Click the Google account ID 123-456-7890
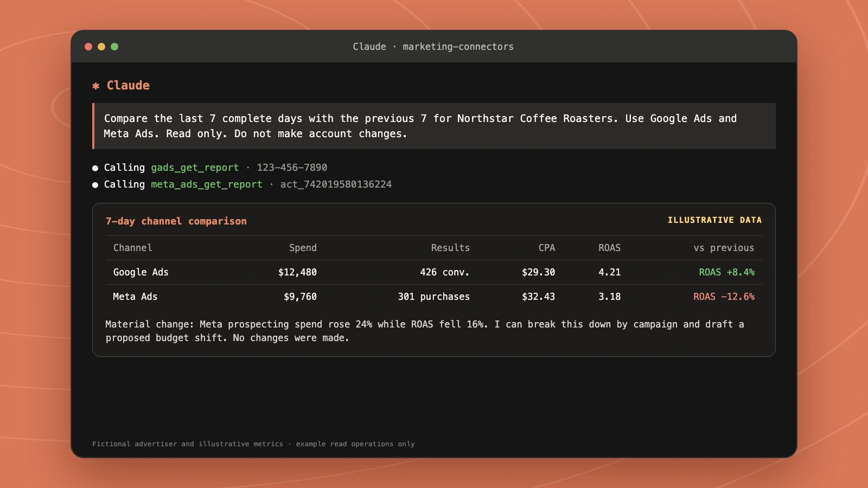Viewport: 868px width, 488px height. pyautogui.click(x=292, y=168)
